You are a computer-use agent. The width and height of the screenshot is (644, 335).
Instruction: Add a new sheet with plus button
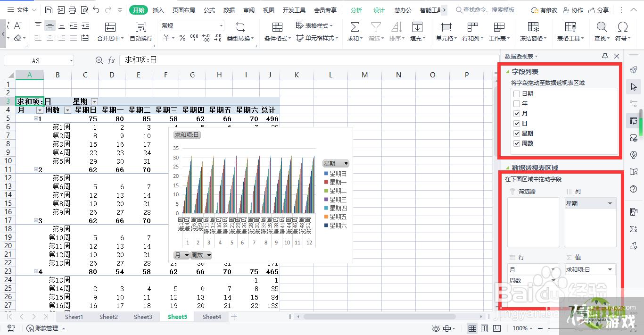[x=234, y=317]
